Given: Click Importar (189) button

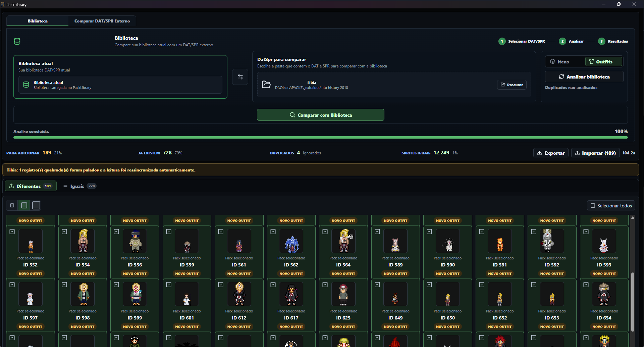Looking at the screenshot, I should [595, 153].
